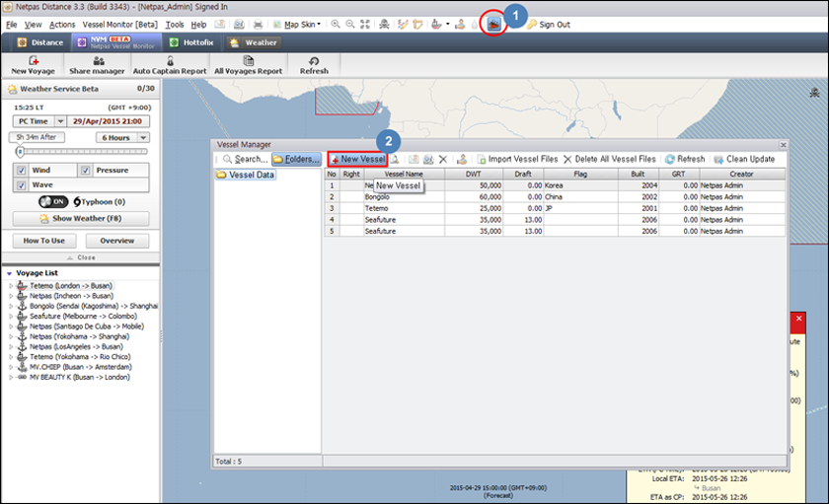The image size is (829, 504).
Task: Expand Tetemo (London -> Busan) voyage
Action: (x=11, y=286)
